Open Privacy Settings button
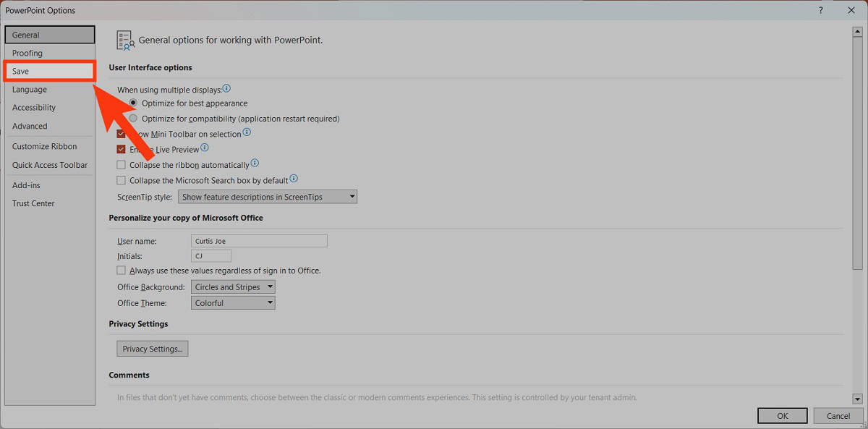Screen dimensions: 868x429 pyautogui.click(x=152, y=349)
